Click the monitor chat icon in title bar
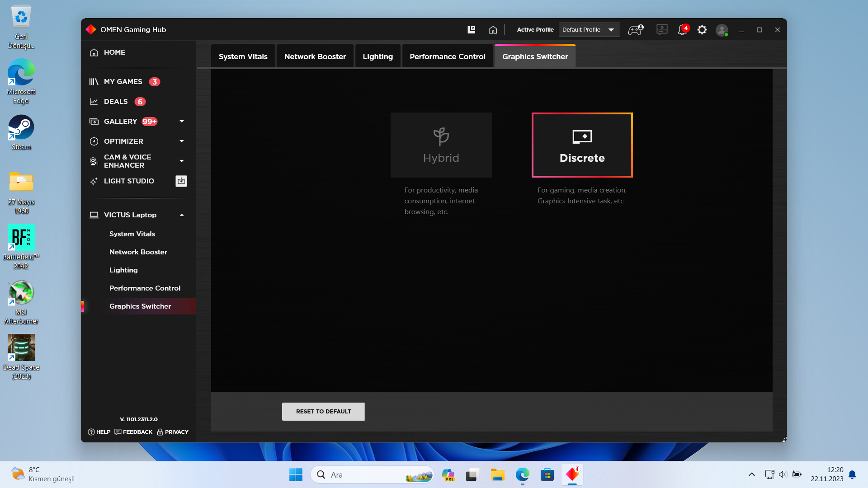The image size is (868, 488). point(662,30)
